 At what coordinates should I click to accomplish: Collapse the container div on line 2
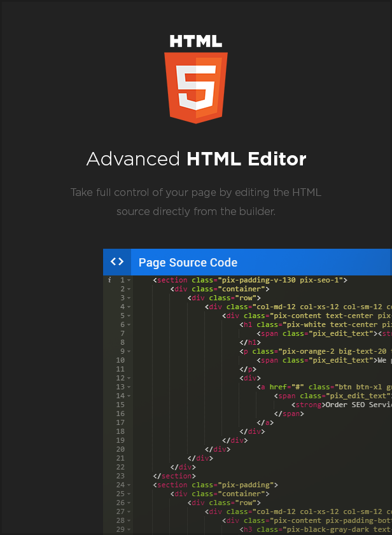(130, 288)
